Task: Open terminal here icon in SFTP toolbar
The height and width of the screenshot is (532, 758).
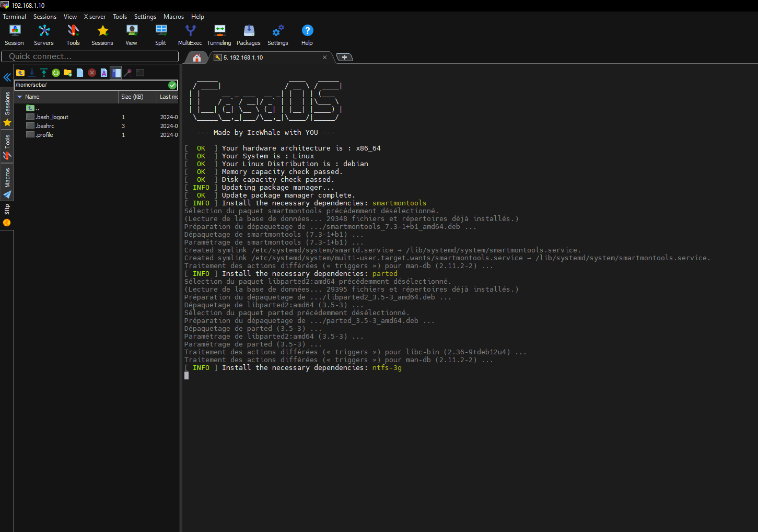Action: 140,73
